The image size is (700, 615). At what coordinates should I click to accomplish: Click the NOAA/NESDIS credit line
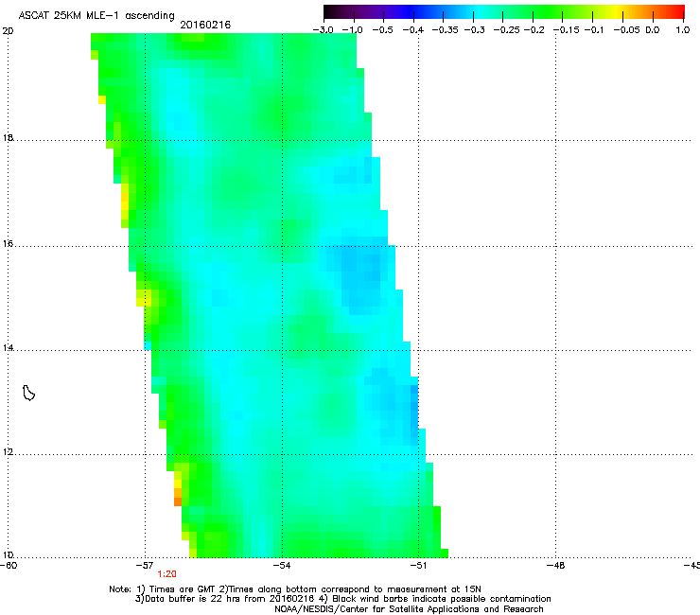click(x=409, y=609)
